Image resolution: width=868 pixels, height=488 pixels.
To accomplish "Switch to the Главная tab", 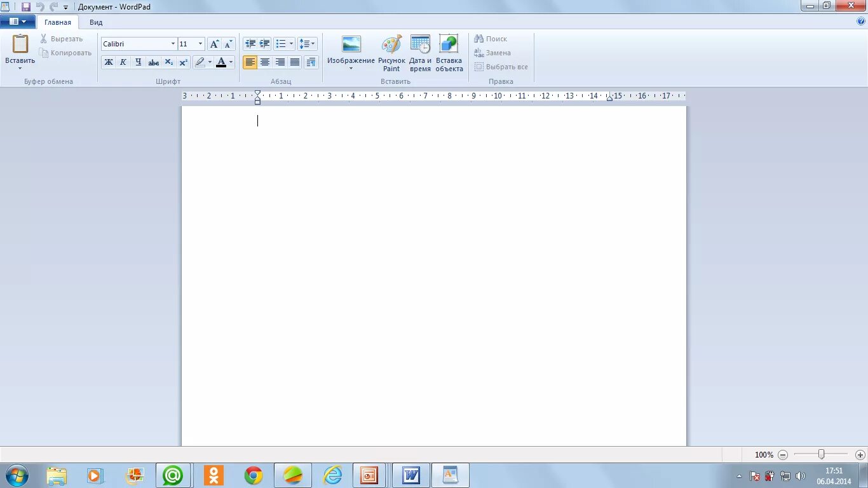I will [58, 22].
